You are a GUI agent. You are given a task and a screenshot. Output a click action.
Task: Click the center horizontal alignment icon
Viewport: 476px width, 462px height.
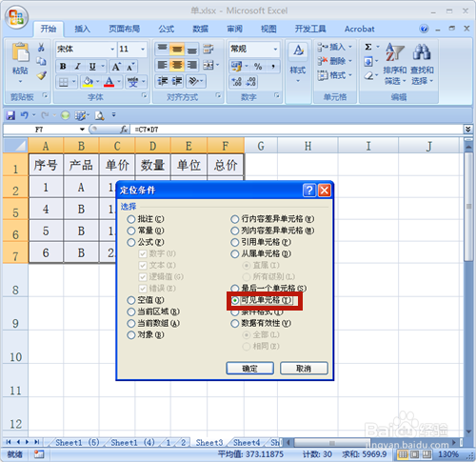pos(177,66)
